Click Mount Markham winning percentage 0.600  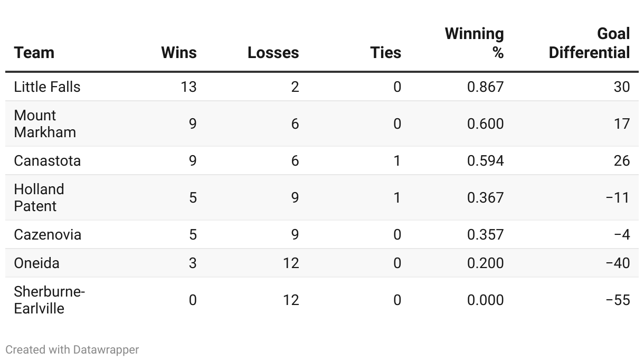[x=485, y=123]
